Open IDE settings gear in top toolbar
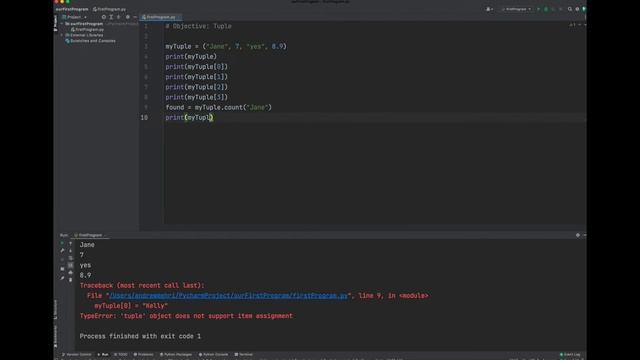 click(577, 9)
